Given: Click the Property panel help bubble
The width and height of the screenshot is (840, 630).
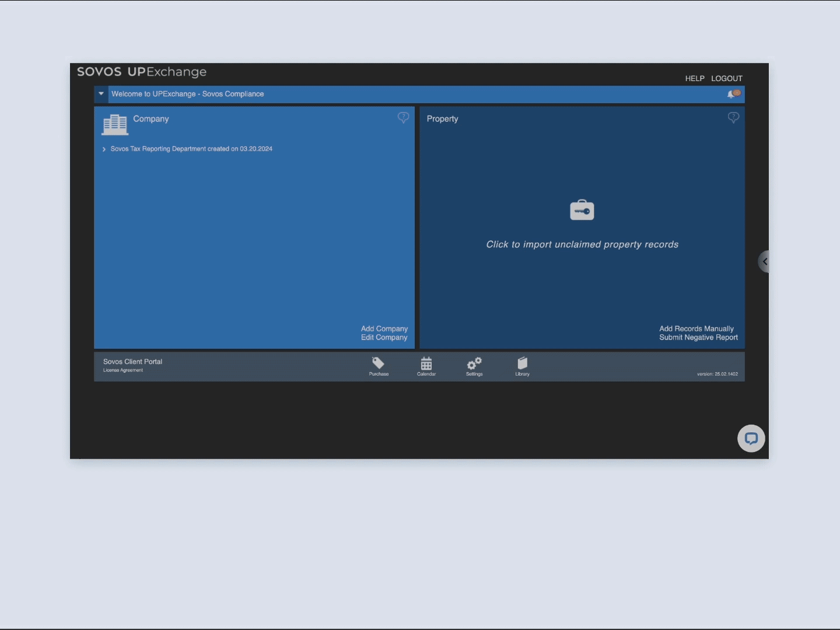Looking at the screenshot, I should (733, 118).
